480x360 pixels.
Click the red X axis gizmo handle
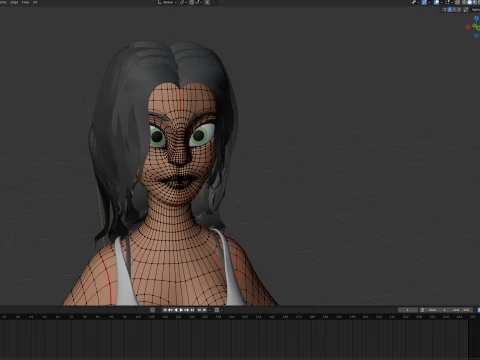[468, 27]
